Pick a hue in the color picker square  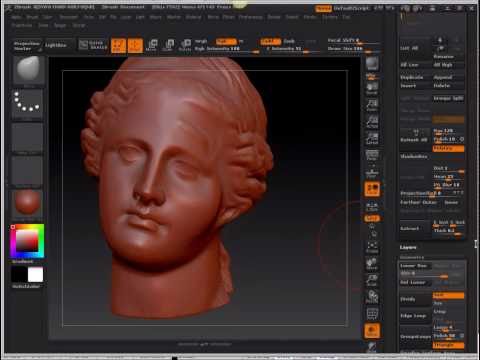tap(27, 241)
